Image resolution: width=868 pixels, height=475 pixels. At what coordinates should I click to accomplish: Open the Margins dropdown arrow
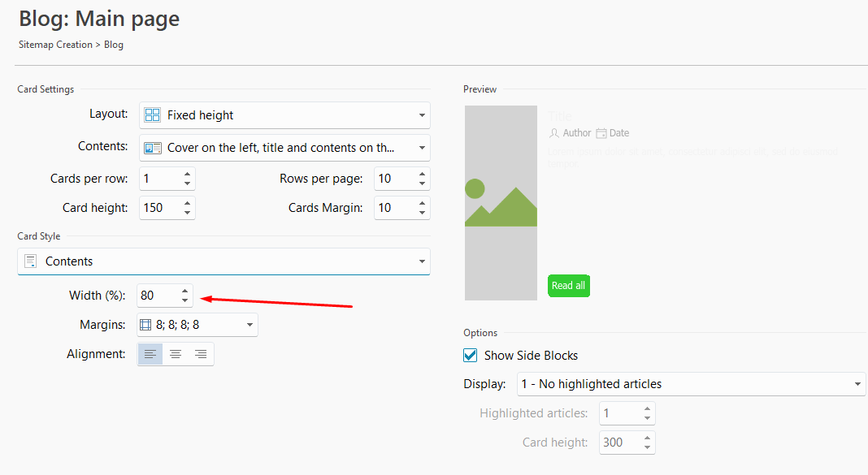[250, 325]
